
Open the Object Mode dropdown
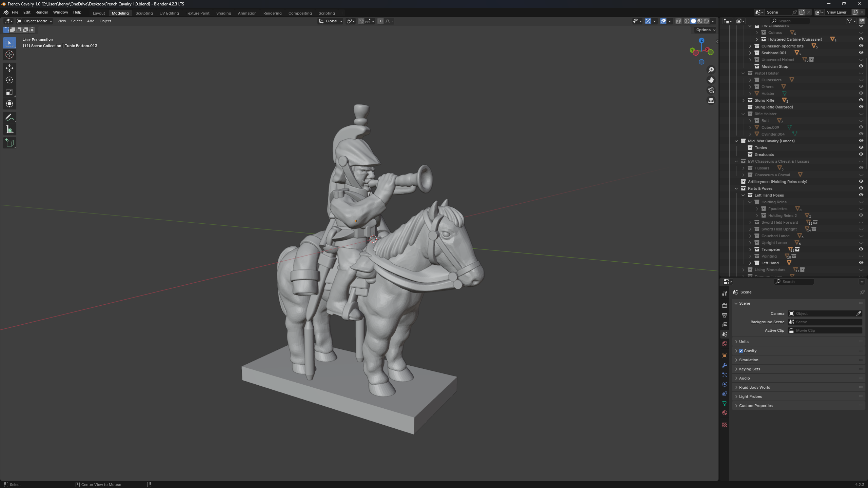35,21
